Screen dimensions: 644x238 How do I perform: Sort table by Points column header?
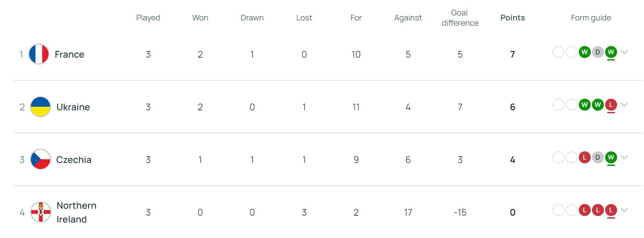pos(512,18)
